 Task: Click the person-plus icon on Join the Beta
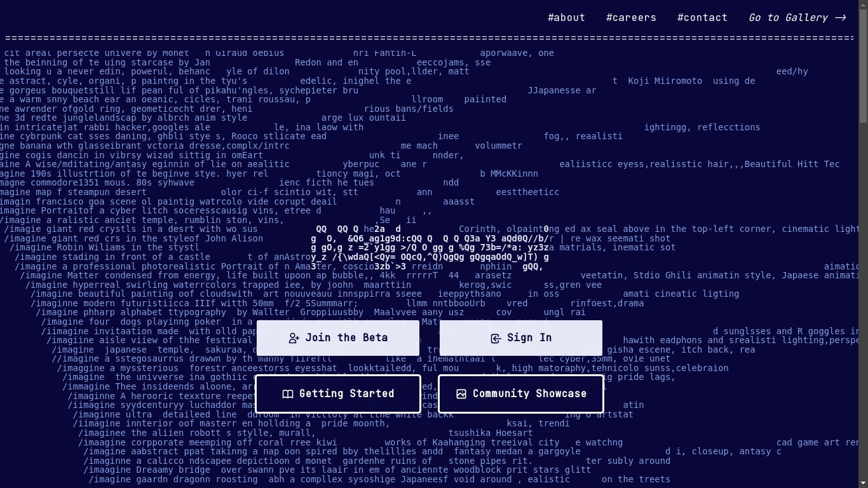pos(294,338)
